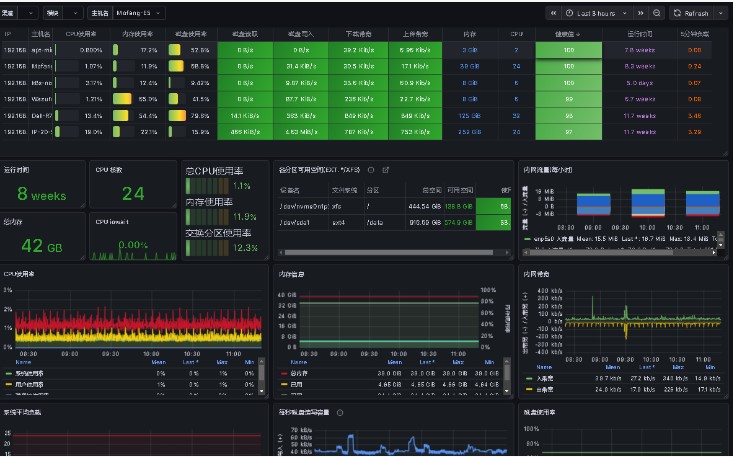Click the info icon on disk space panel
Image resolution: width=733 pixels, height=457 pixels.
(371, 170)
